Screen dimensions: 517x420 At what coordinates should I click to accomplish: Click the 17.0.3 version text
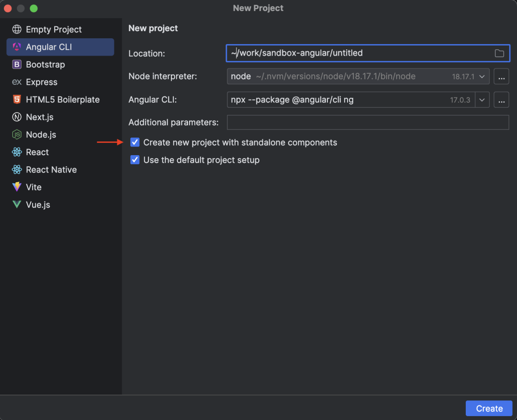coord(460,100)
